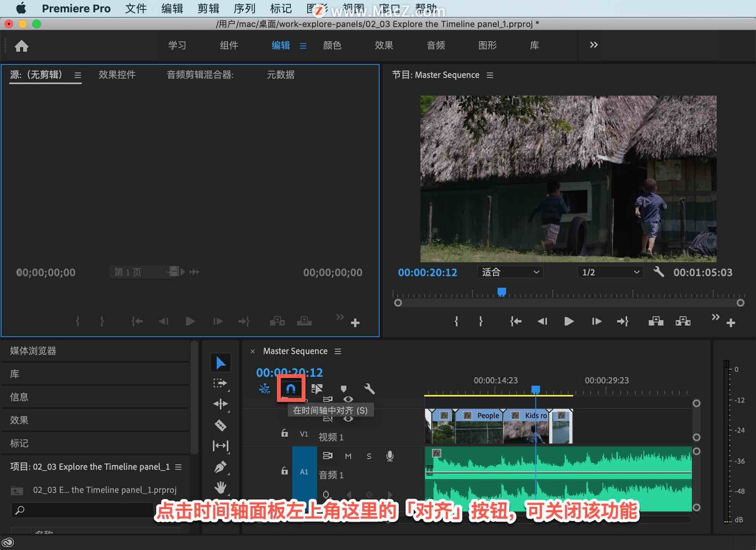756x550 pixels.
Task: Select the Track Select Forward tool
Action: point(220,383)
